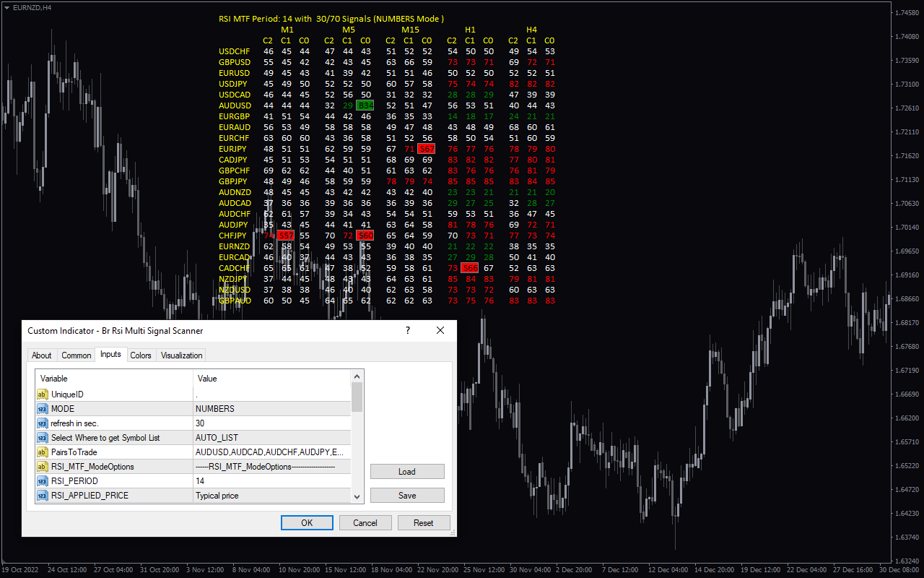Open the Visualization tab

click(x=181, y=355)
